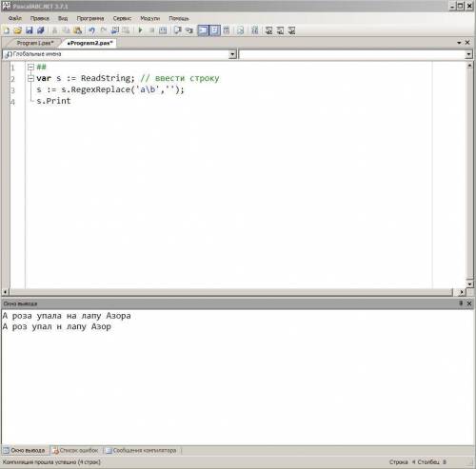Viewport: 476px width, 469px height.
Task: Open the right-hand members dropdown arrow
Action: coord(469,54)
